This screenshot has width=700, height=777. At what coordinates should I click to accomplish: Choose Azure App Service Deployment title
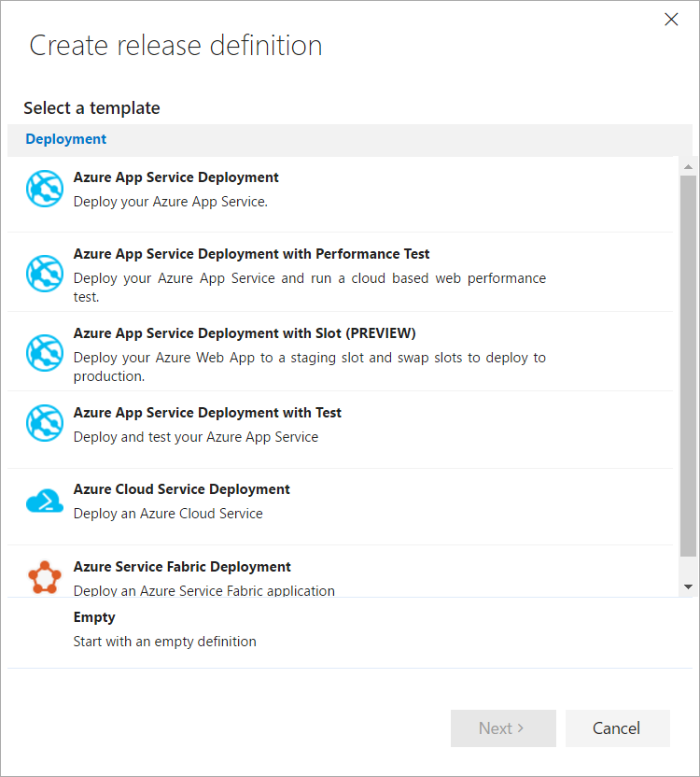[175, 177]
